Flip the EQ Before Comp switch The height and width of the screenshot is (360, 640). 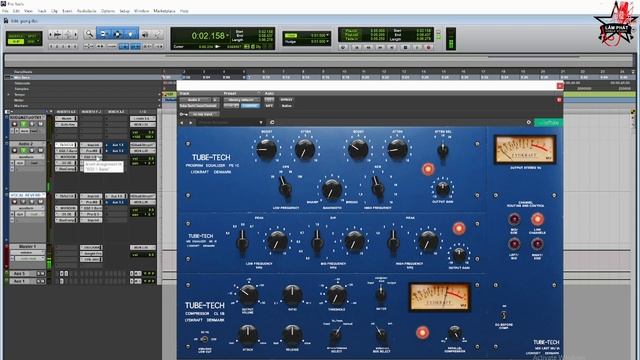coord(504,315)
